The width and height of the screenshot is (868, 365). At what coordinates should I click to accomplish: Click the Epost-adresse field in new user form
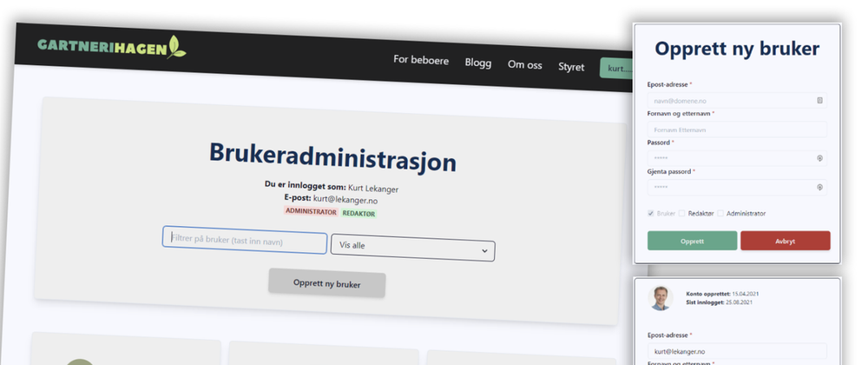[x=737, y=101]
